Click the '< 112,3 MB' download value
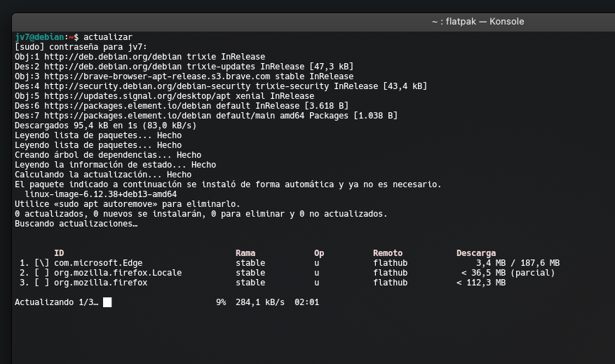This screenshot has width=615, height=364. (x=481, y=283)
